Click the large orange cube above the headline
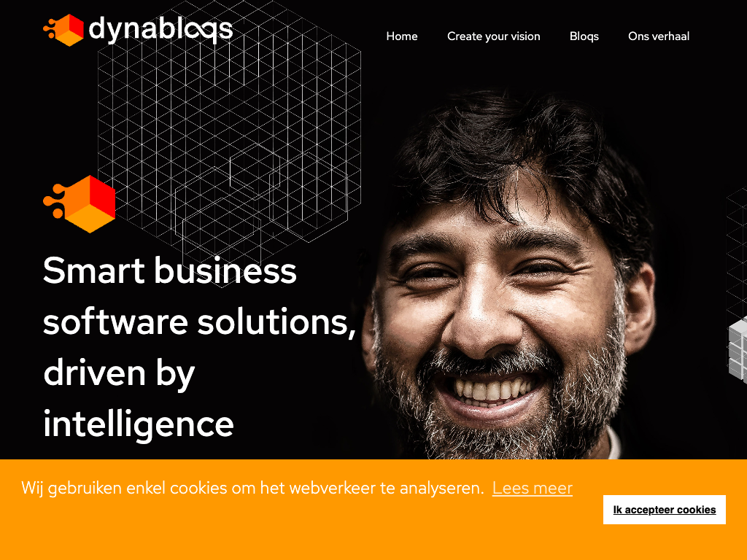 (79, 204)
